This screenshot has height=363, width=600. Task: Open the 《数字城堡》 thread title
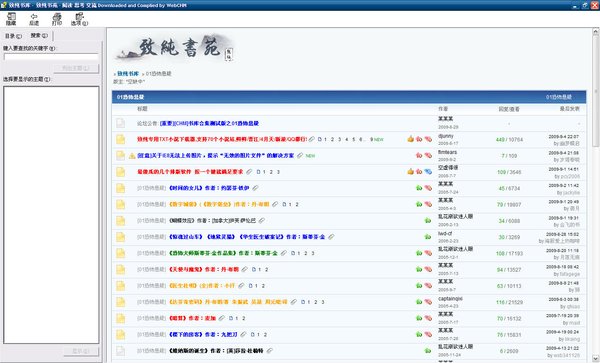click(219, 204)
